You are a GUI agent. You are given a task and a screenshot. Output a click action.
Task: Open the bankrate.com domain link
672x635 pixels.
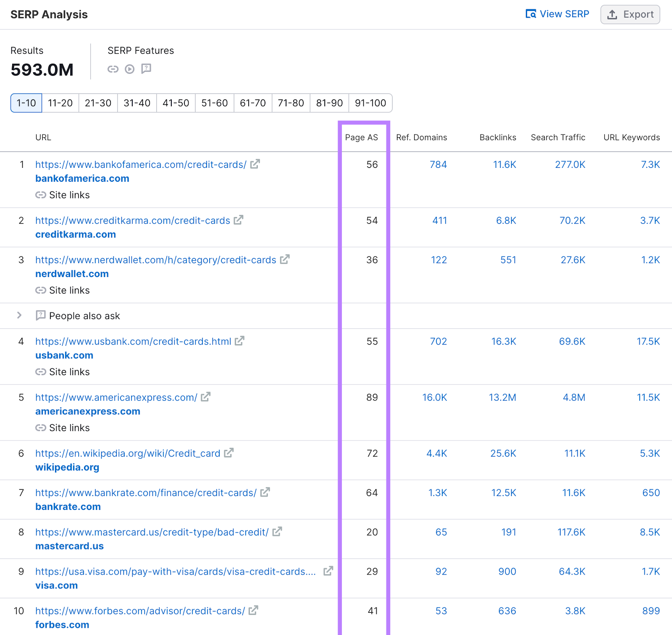coord(68,507)
